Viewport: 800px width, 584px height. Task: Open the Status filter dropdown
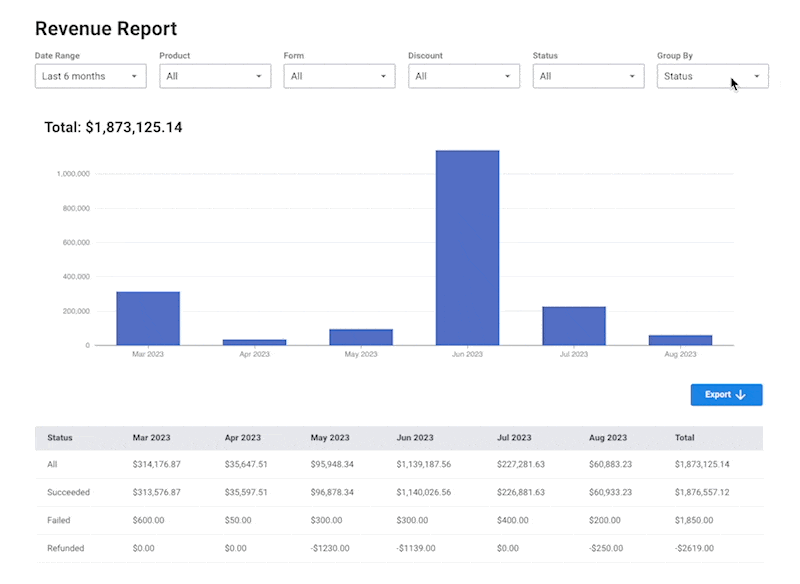click(x=588, y=76)
